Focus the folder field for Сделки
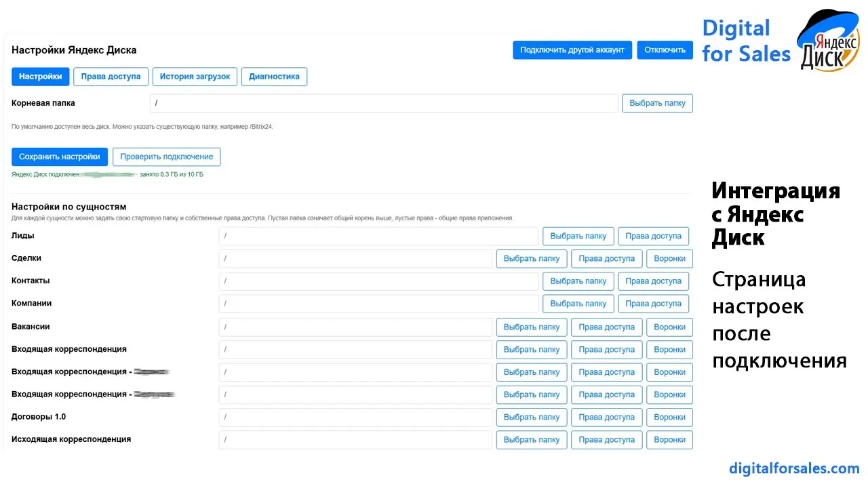868x488 pixels. pyautogui.click(x=355, y=259)
